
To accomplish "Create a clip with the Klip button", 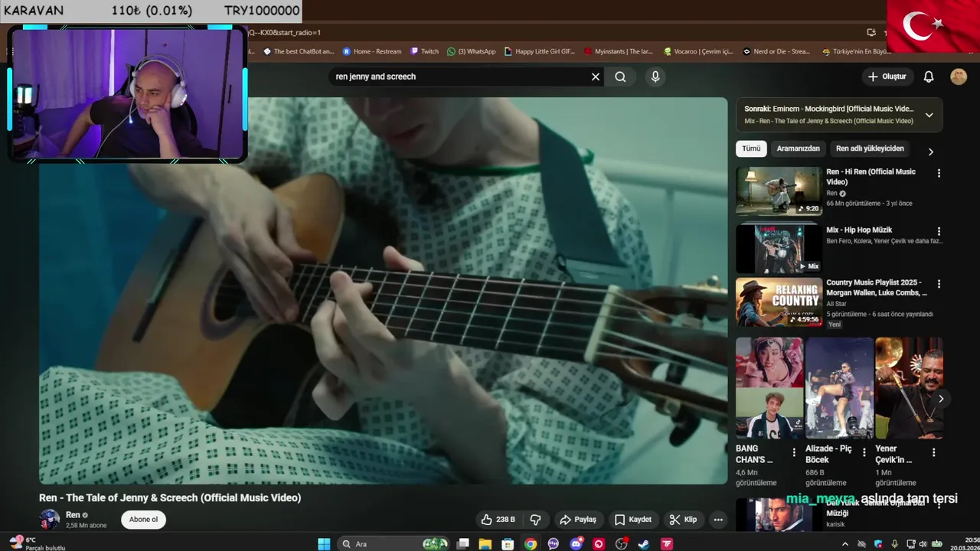I will pyautogui.click(x=683, y=520).
